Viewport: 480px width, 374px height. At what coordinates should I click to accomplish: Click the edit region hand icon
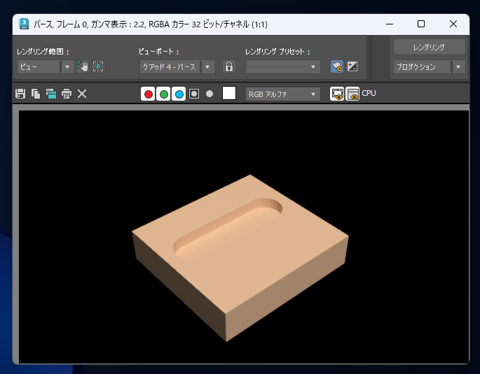(83, 66)
